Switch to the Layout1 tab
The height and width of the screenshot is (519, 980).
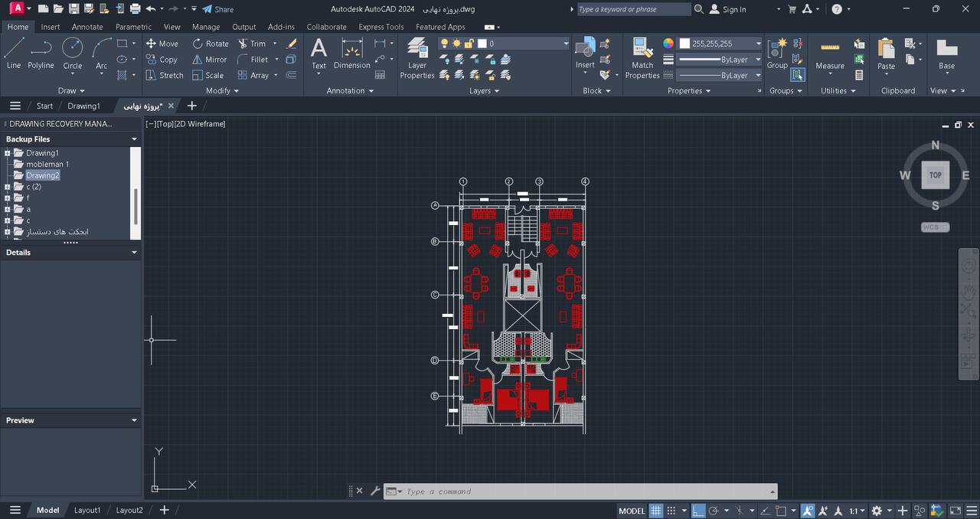(x=87, y=510)
